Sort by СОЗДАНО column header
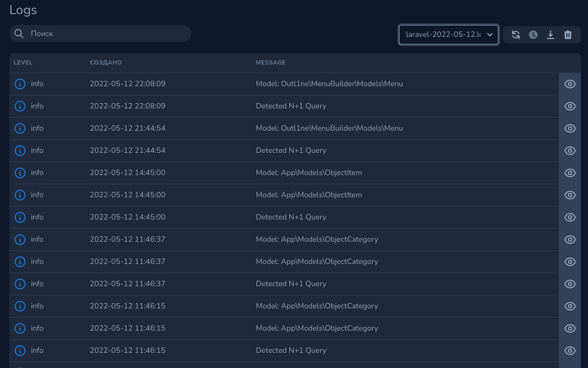Image resolution: width=588 pixels, height=368 pixels. tap(106, 63)
